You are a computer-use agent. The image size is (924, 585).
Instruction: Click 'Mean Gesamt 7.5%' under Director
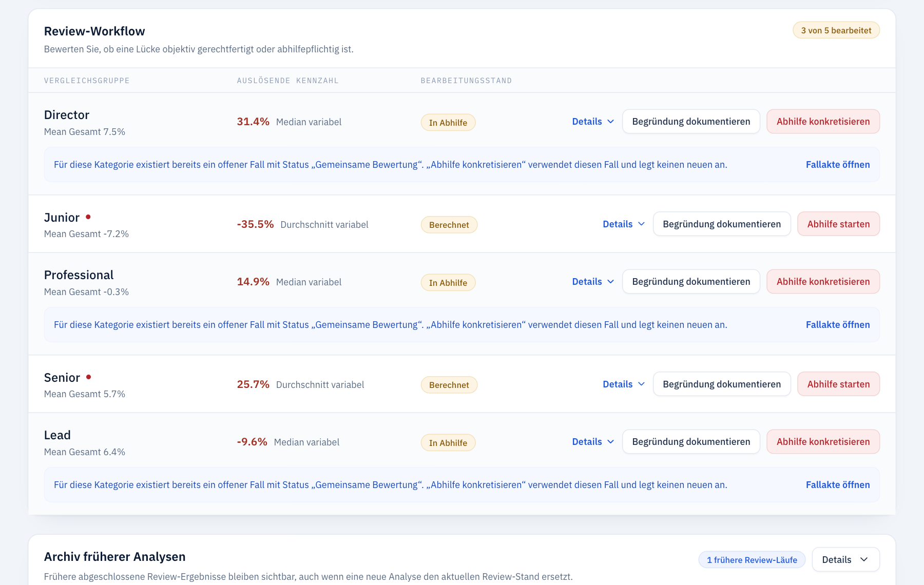pyautogui.click(x=85, y=132)
